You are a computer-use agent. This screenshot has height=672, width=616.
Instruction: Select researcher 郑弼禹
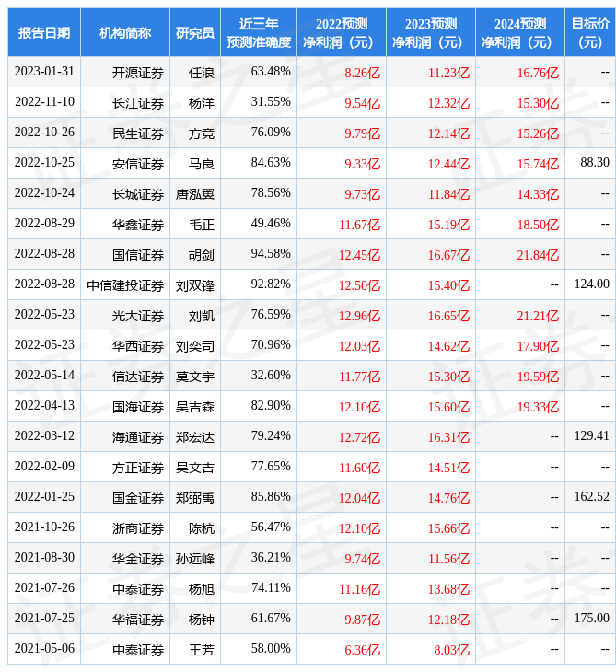tap(195, 498)
